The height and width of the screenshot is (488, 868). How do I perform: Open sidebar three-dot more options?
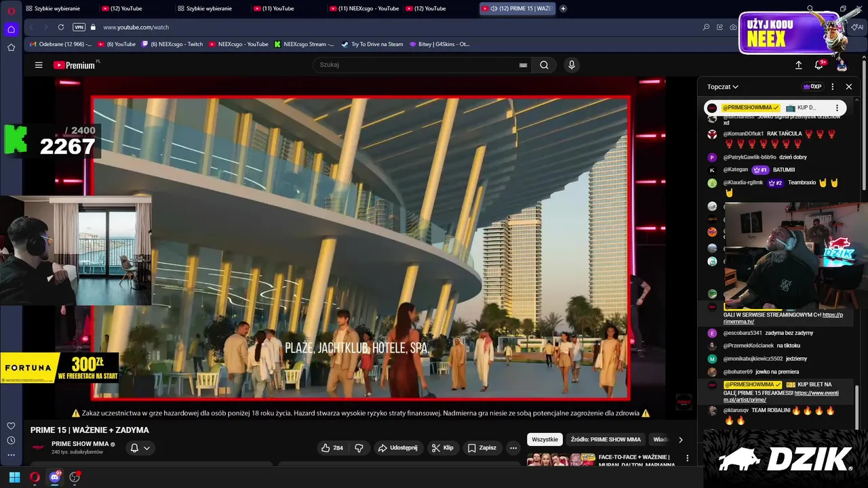(x=11, y=455)
